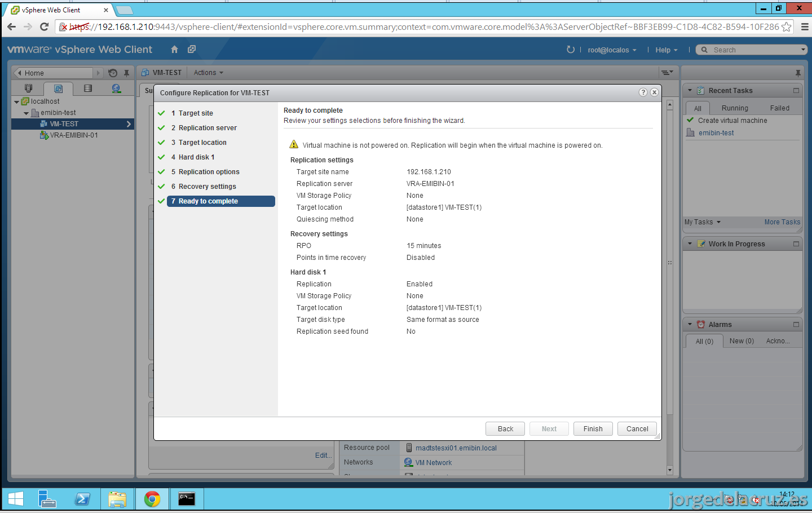The width and height of the screenshot is (812, 513).
Task: Open the panel view options menu icon
Action: 667,73
